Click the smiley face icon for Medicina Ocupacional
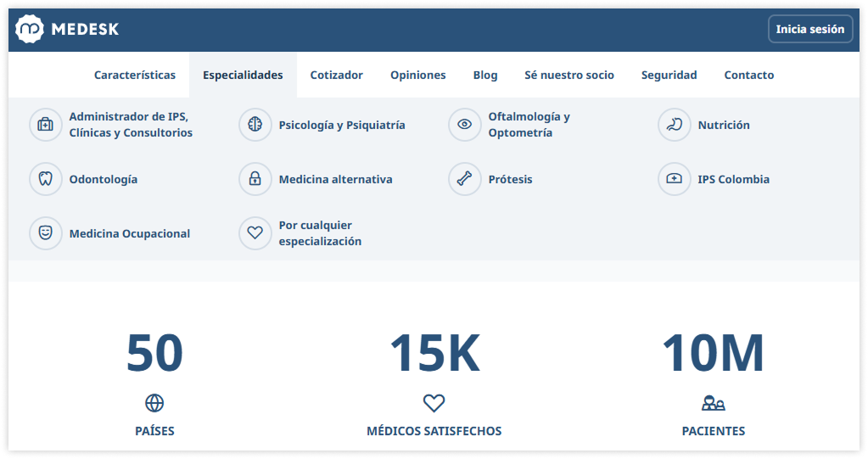868x459 pixels. [45, 233]
